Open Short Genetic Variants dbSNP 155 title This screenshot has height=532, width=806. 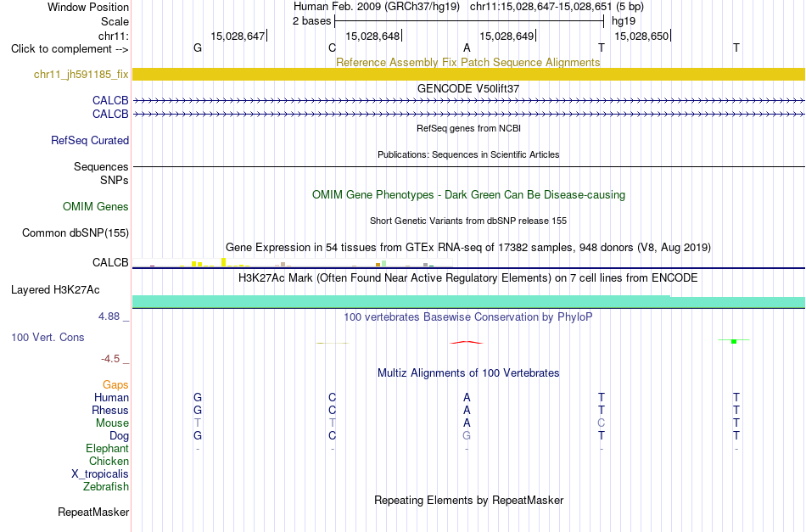pyautogui.click(x=468, y=221)
